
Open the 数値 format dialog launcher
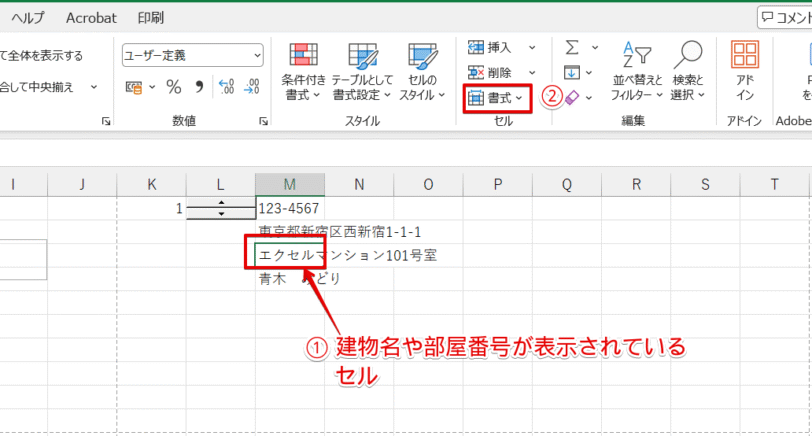tap(263, 121)
